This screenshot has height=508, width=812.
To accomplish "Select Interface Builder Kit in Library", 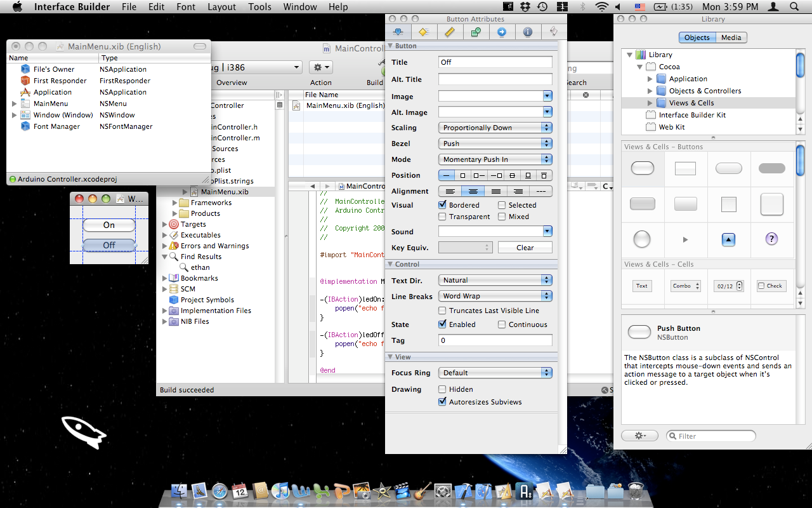I will point(692,115).
